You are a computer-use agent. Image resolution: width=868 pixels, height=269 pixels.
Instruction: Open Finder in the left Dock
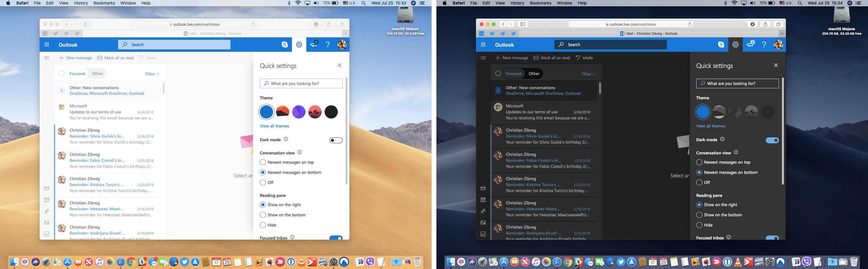(x=14, y=262)
